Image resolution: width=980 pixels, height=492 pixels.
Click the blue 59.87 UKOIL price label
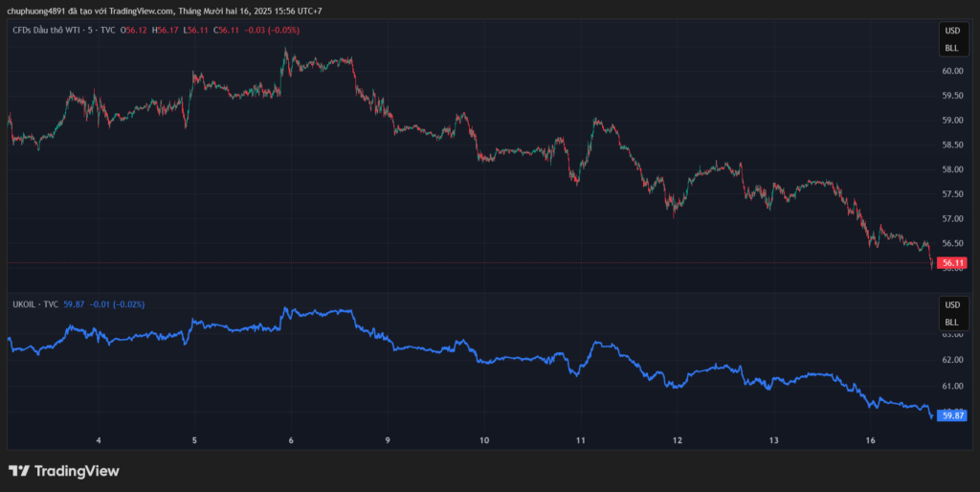(952, 415)
